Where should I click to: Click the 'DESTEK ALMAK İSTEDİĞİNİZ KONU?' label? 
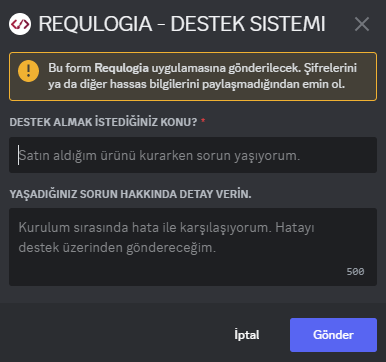pos(103,122)
